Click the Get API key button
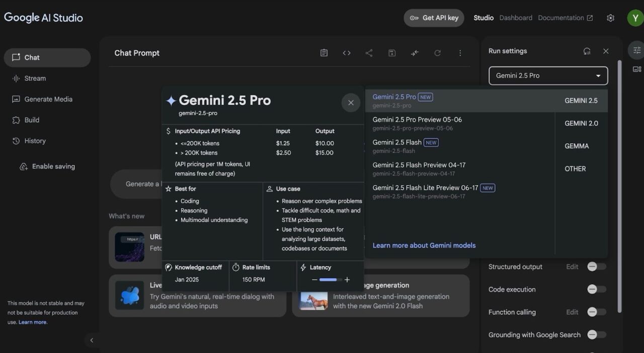This screenshot has width=644, height=353. coord(434,18)
